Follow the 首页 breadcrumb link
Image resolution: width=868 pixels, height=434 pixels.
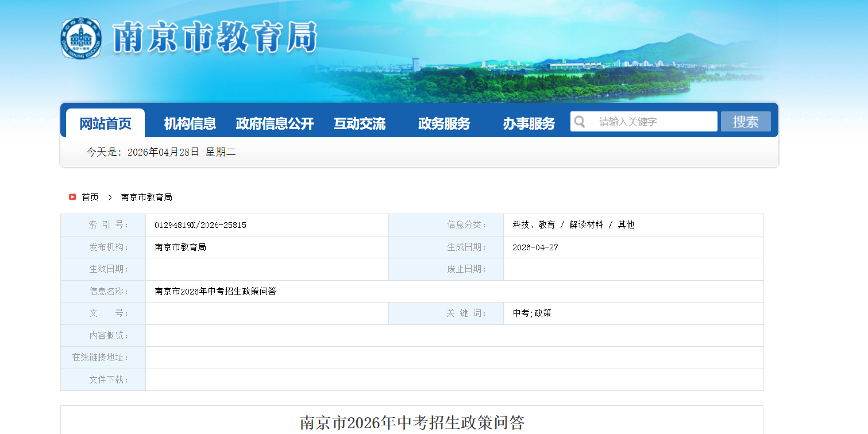coord(90,197)
